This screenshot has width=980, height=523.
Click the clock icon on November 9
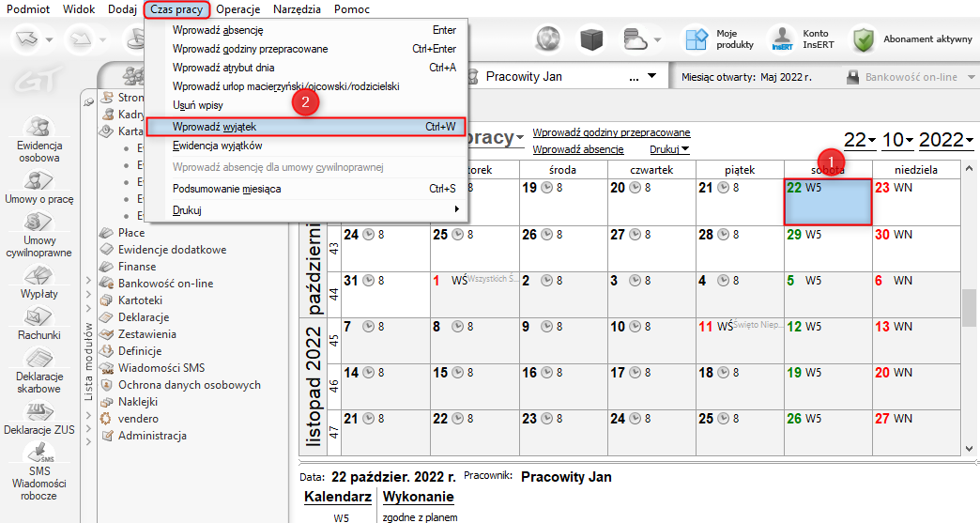(547, 326)
